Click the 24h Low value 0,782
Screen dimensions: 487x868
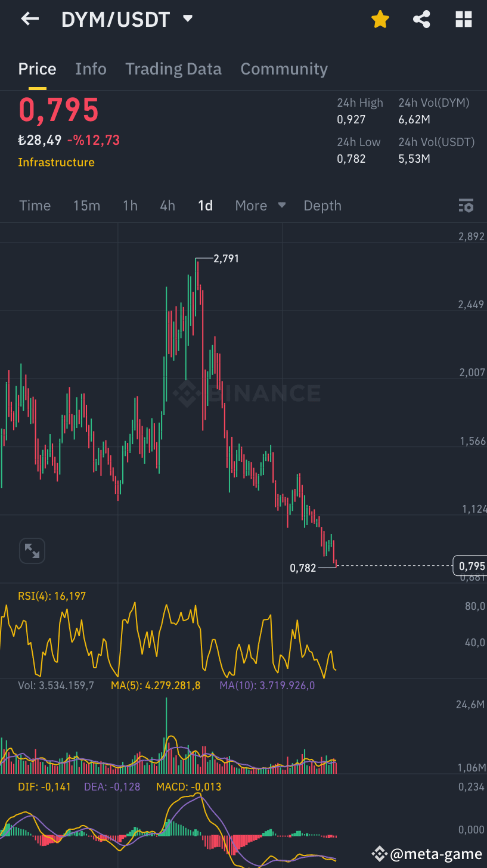click(351, 159)
